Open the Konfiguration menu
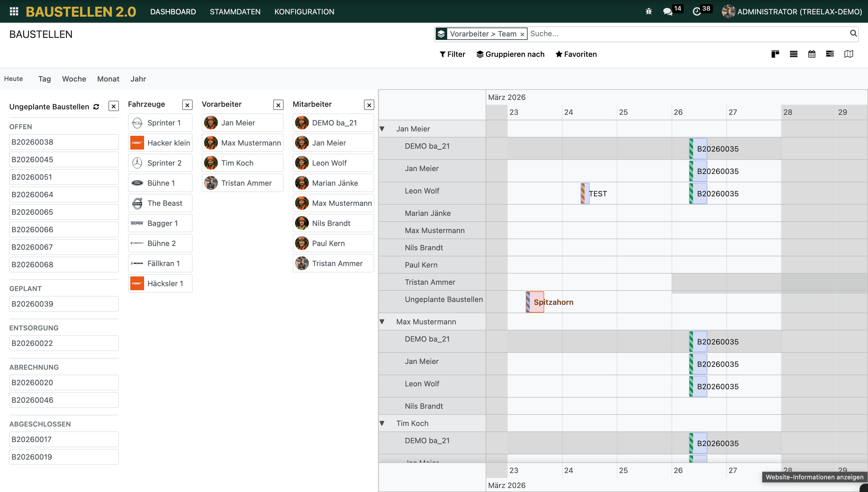The image size is (868, 492). pyautogui.click(x=304, y=11)
